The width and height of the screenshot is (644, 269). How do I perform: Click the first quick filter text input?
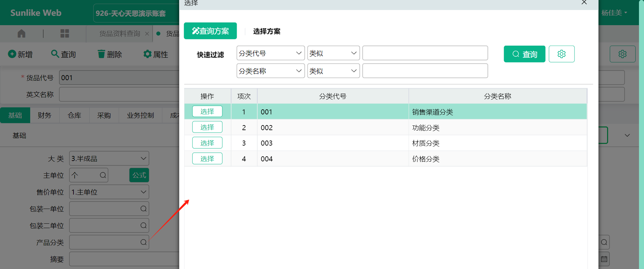pos(425,53)
